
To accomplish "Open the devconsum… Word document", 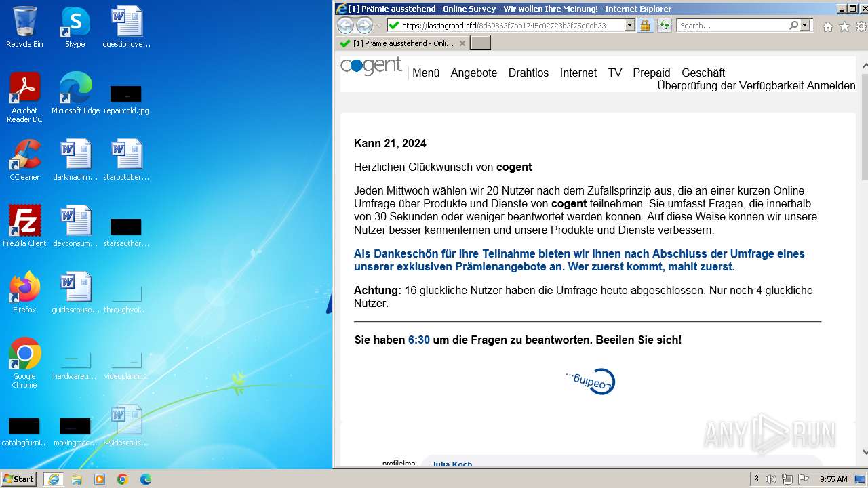I will tap(75, 226).
